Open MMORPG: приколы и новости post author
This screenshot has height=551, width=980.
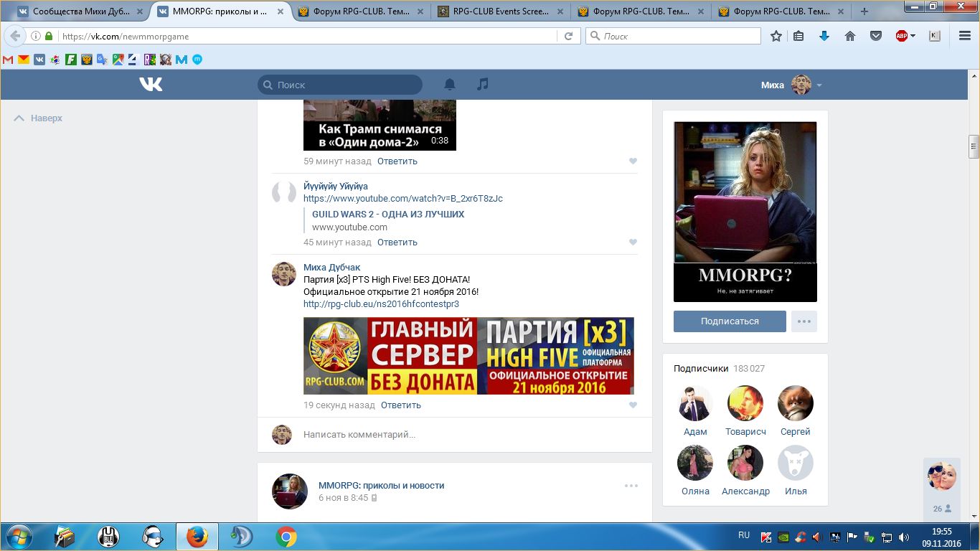(381, 486)
